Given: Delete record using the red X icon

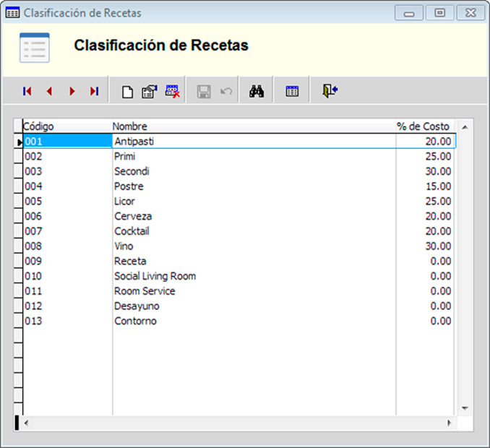Looking at the screenshot, I should click(172, 91).
